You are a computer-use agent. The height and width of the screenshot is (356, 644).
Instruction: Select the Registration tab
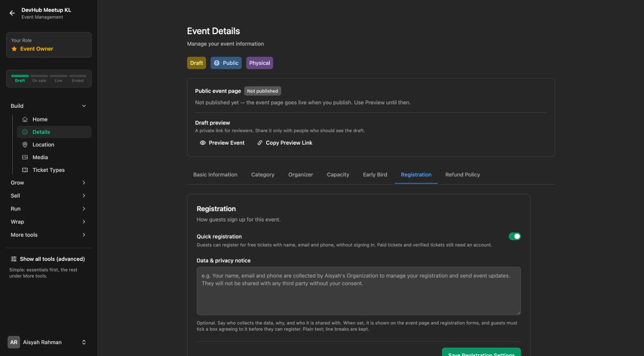point(416,174)
